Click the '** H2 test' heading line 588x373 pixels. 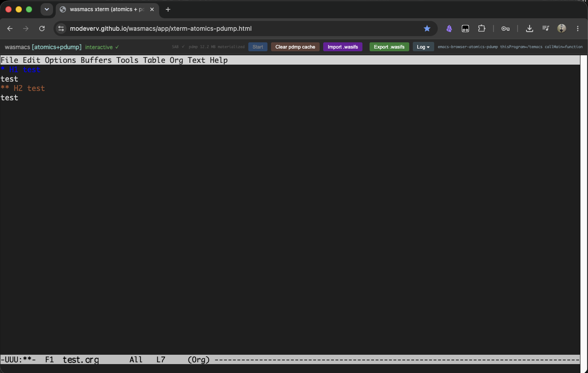point(23,88)
